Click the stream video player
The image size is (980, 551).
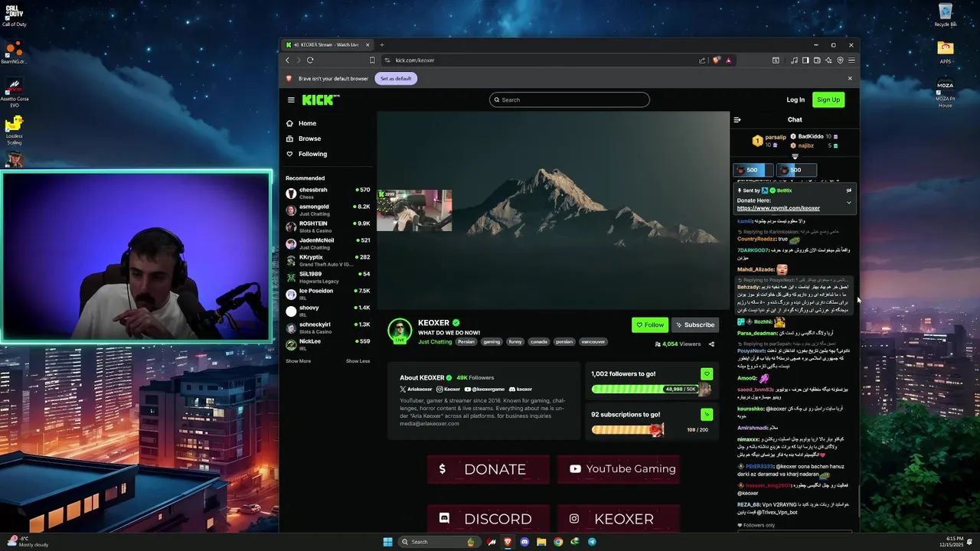click(553, 210)
